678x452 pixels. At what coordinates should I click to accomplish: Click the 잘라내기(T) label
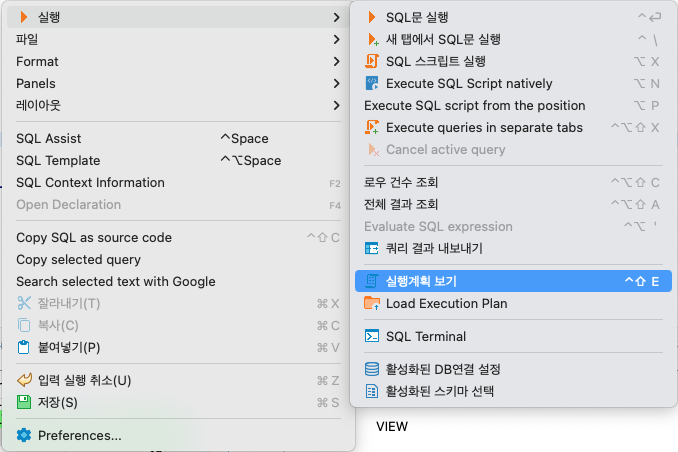[69, 303]
